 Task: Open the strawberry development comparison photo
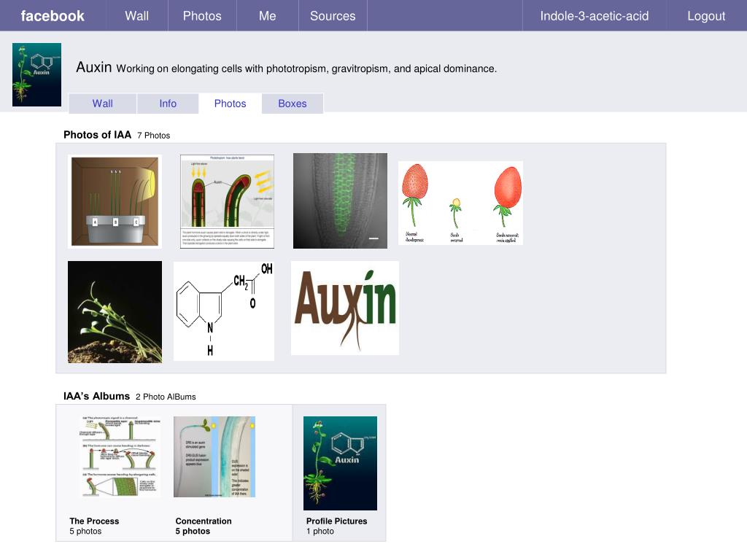(461, 203)
